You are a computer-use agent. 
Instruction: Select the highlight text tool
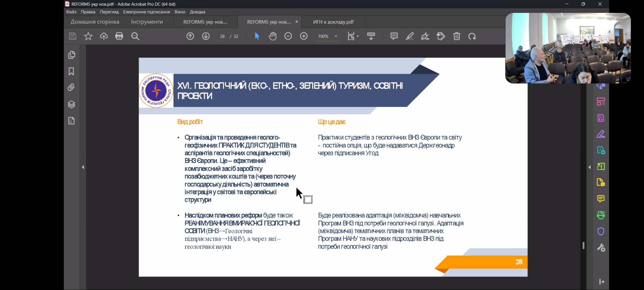[409, 36]
